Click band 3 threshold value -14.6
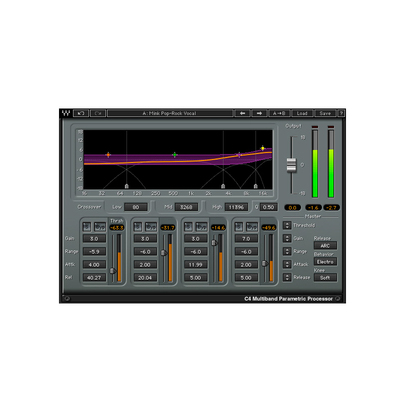Viewport: 400px width, 400px height. click(x=218, y=228)
